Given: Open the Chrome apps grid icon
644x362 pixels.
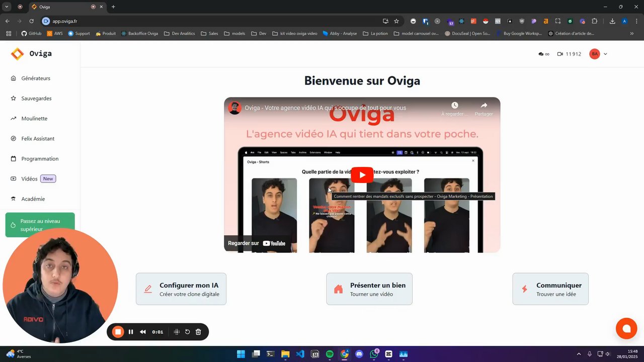Looking at the screenshot, I should coord(9,34).
